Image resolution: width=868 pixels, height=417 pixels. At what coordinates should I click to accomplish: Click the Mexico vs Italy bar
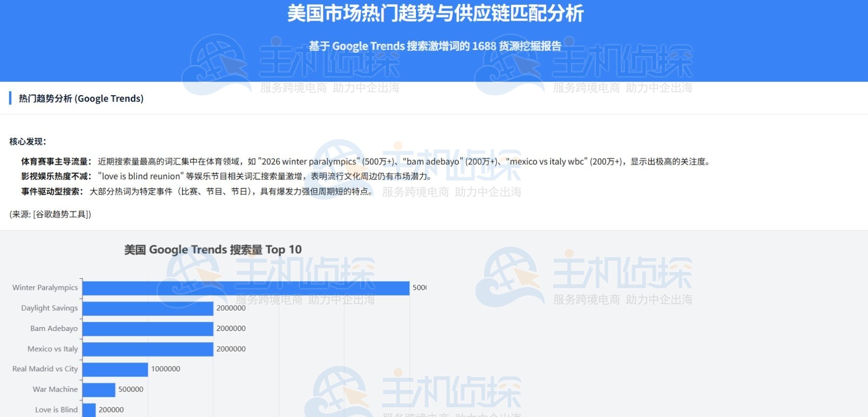(148, 349)
